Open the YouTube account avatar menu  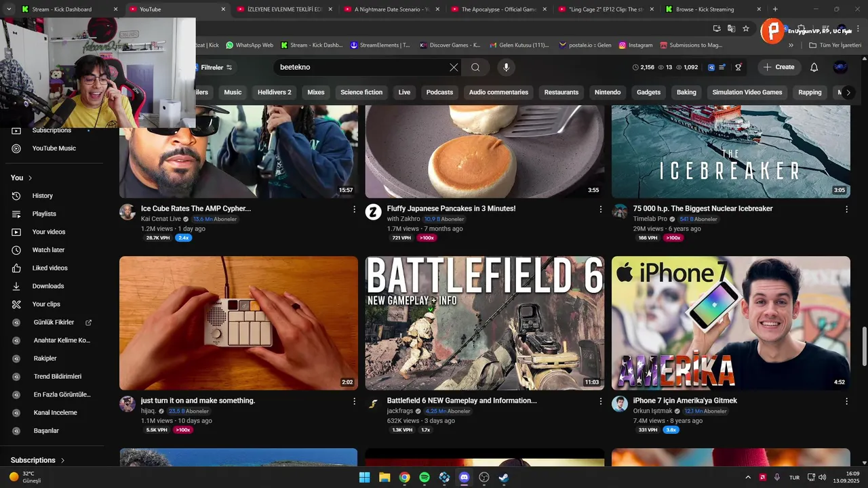[x=840, y=67]
